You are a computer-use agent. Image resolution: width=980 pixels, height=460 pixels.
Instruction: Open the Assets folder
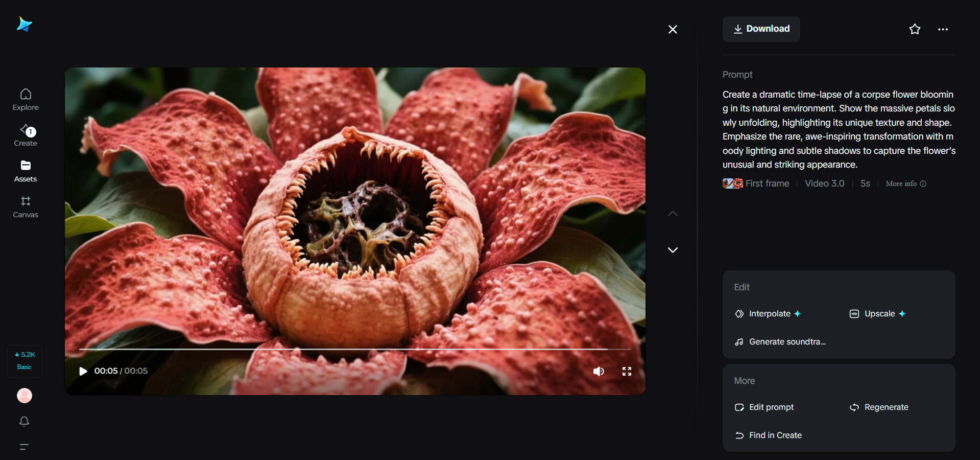[26, 171]
